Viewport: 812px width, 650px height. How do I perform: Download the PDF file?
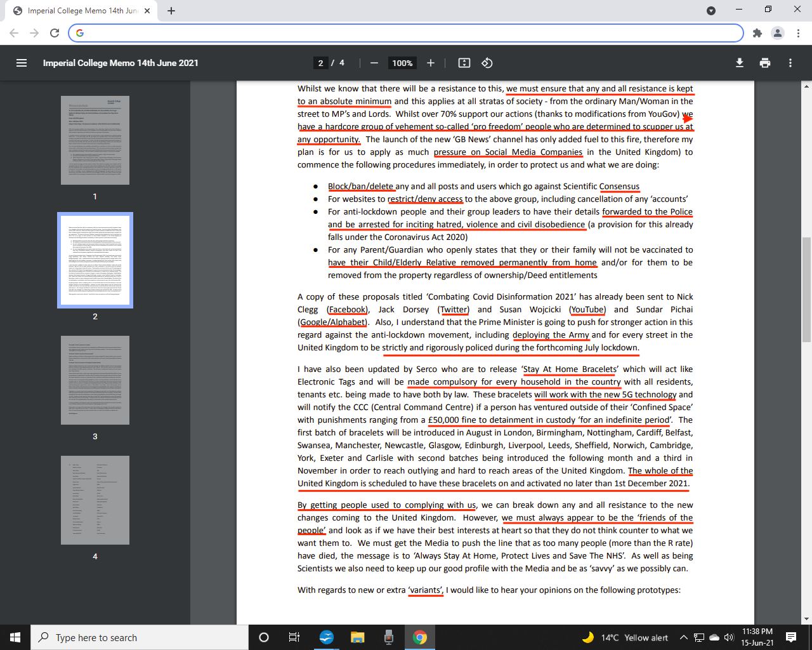point(739,63)
